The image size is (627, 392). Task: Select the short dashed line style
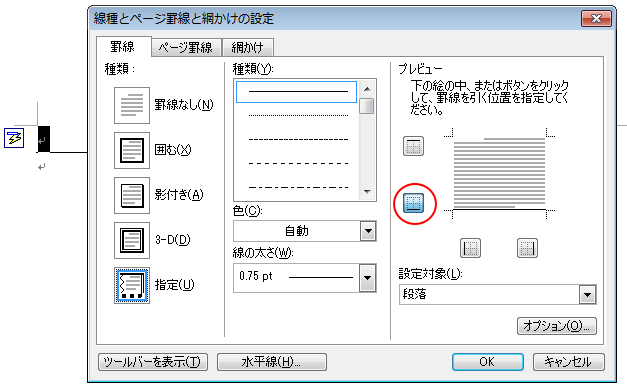298,139
